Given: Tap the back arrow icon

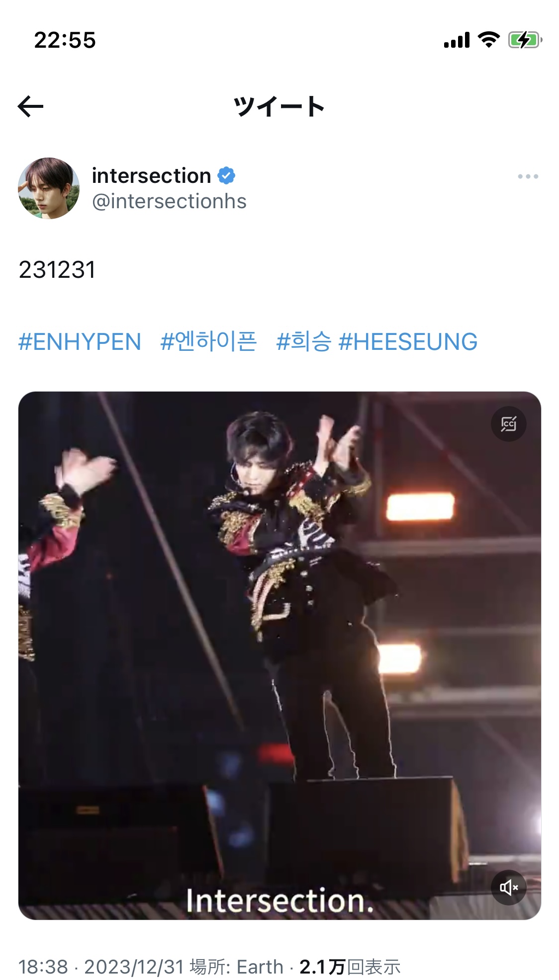Looking at the screenshot, I should point(30,106).
